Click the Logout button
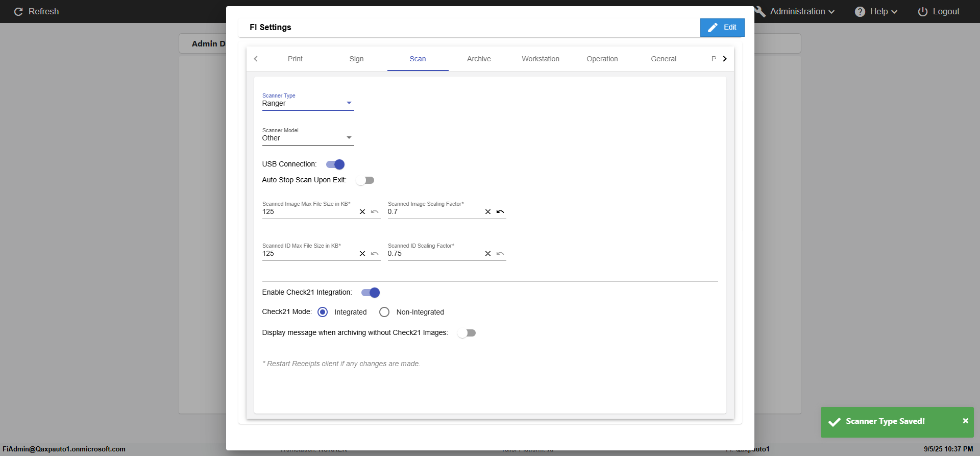The width and height of the screenshot is (980, 456). point(939,12)
